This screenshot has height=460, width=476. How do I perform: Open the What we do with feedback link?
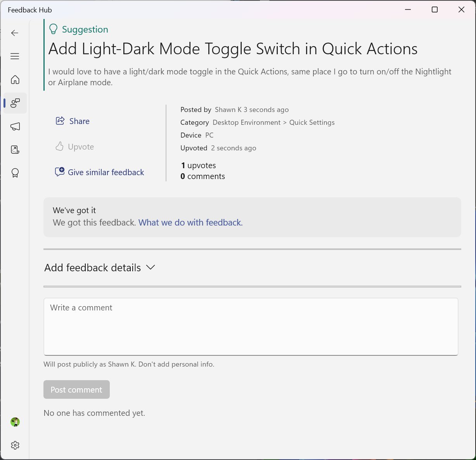pyautogui.click(x=190, y=222)
